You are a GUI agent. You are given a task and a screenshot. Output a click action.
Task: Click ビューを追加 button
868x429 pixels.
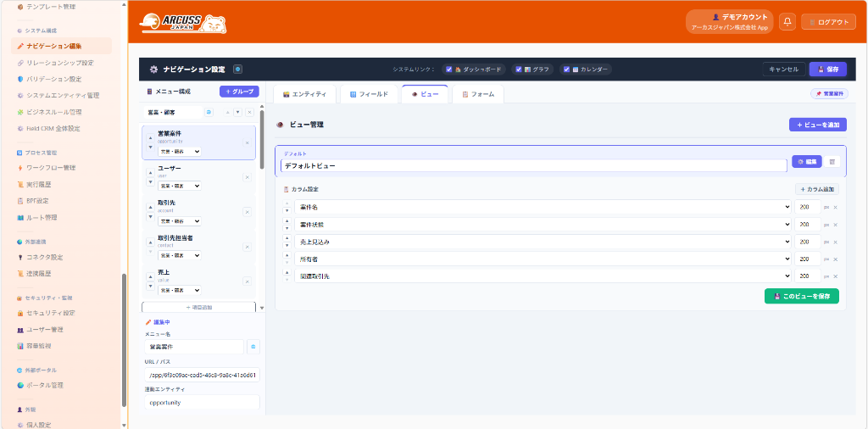click(x=818, y=125)
